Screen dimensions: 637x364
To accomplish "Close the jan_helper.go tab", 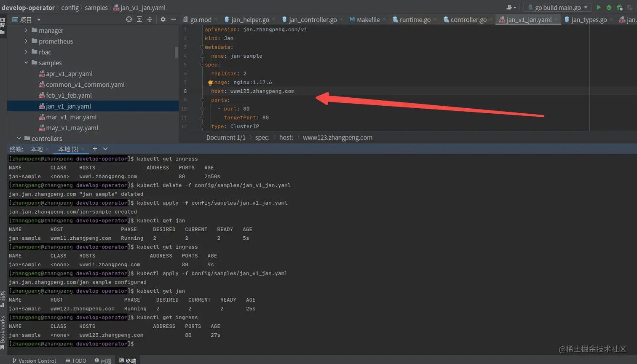I will coord(273,19).
